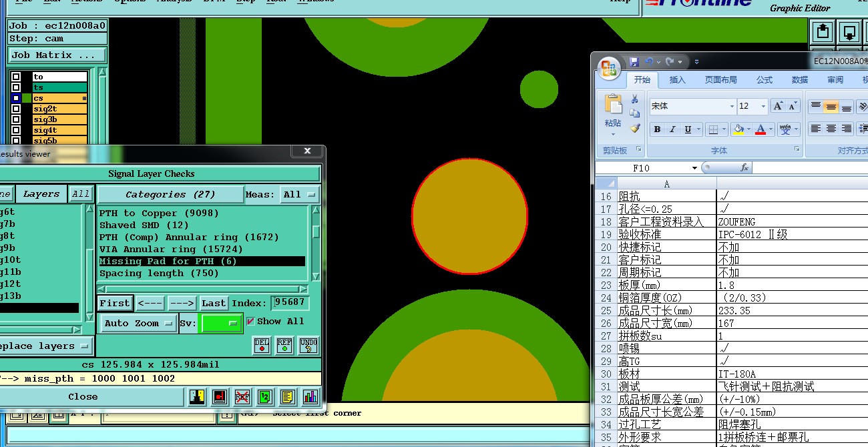Image resolution: width=868 pixels, height=447 pixels.
Task: Click the Last result button
Action: 214,304
